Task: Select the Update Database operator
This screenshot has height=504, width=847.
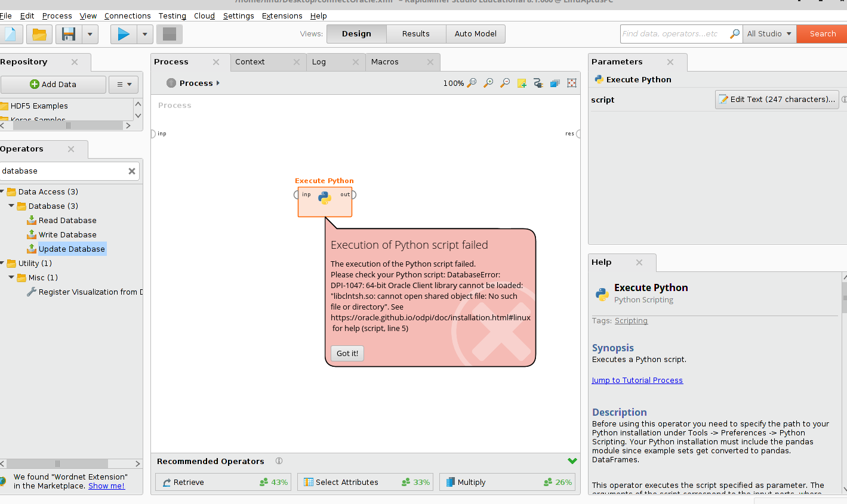Action: [x=66, y=249]
